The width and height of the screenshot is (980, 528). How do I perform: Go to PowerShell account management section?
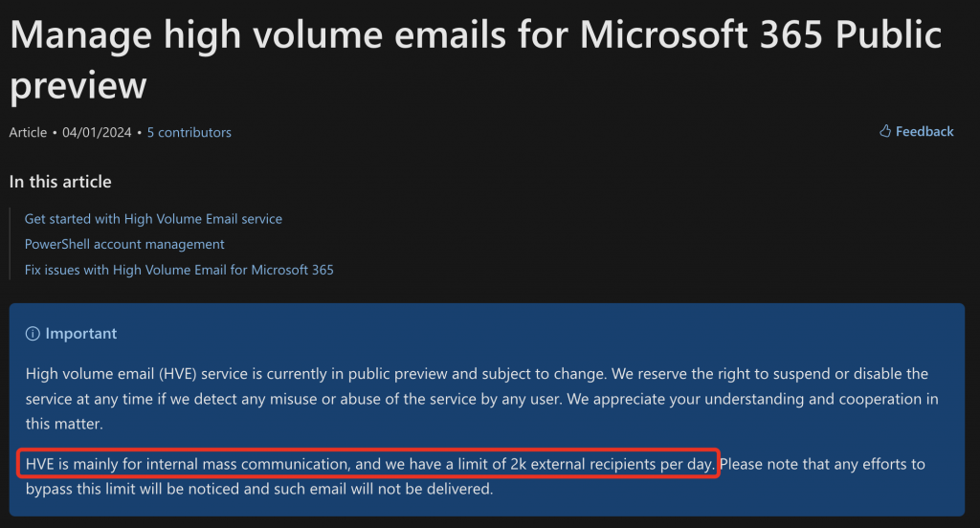pos(124,244)
